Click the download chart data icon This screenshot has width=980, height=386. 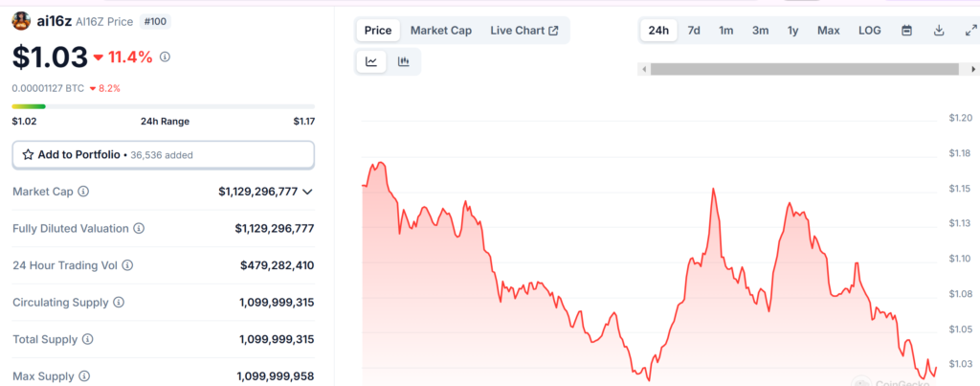click(939, 31)
